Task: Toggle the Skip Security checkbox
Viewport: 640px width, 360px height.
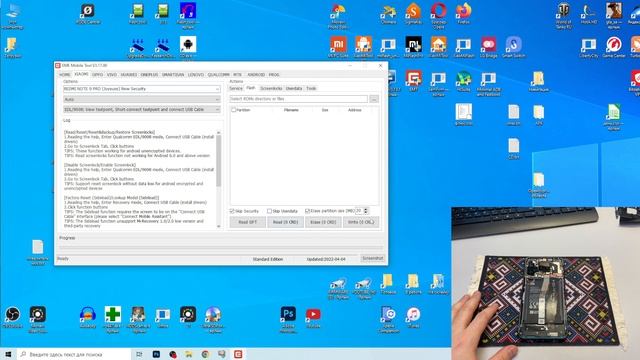Action: tap(232, 211)
